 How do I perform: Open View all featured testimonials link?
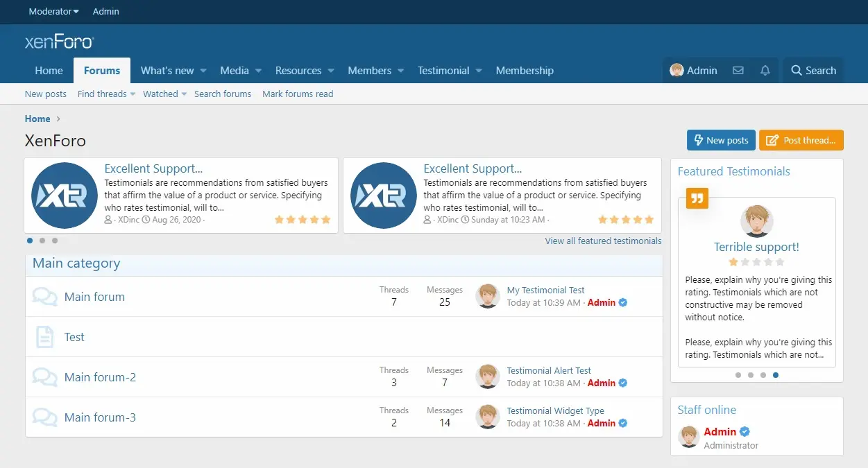pos(603,241)
